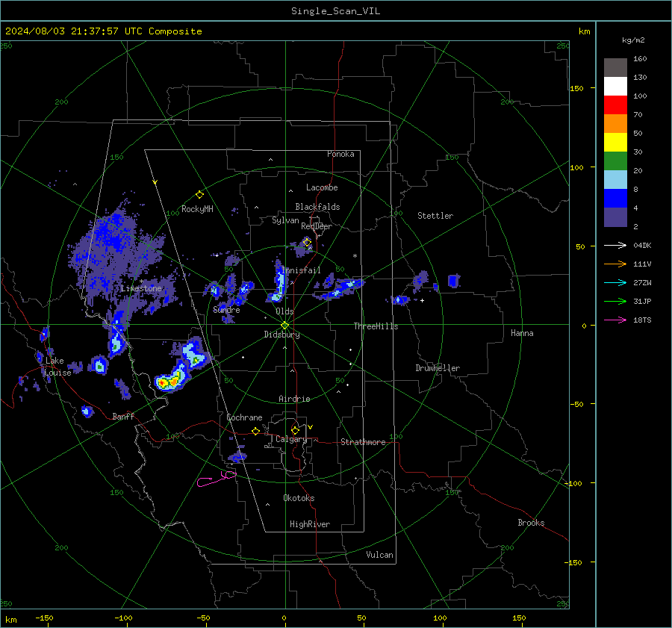
Task: Click the yellow diamond marker at RockyMH
Action: click(x=199, y=195)
